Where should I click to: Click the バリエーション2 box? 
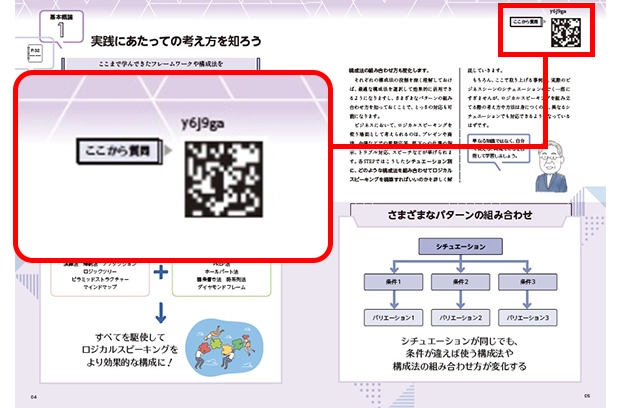[x=461, y=317]
